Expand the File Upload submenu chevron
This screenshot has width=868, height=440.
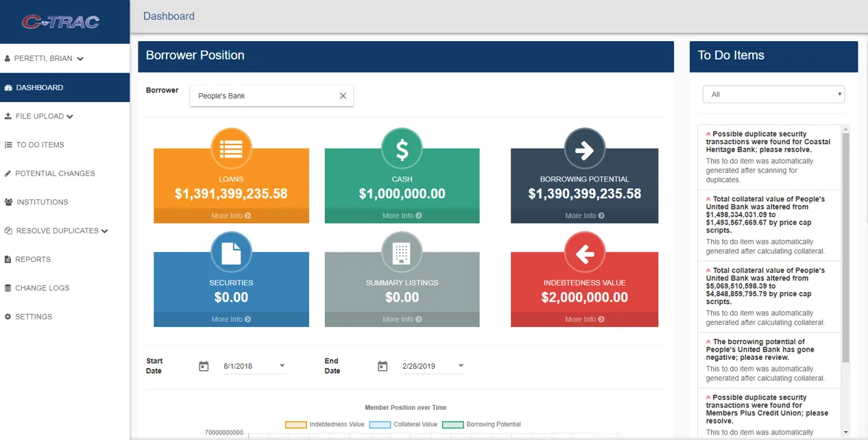click(70, 117)
